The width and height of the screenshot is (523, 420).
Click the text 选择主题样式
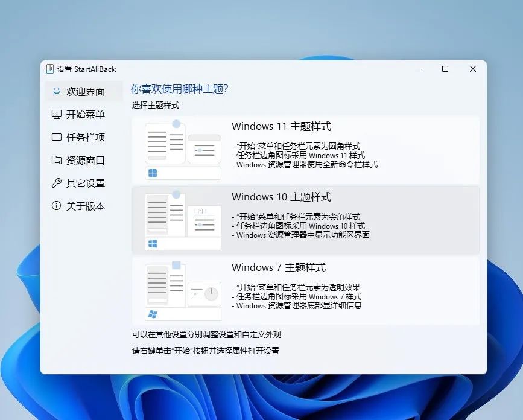[156, 106]
